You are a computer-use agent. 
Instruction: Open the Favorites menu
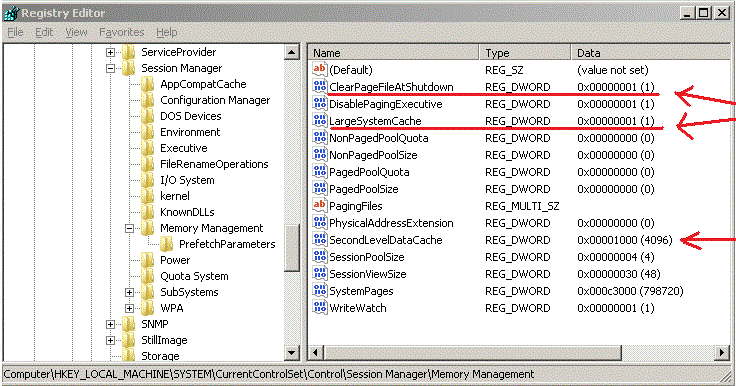click(x=122, y=32)
